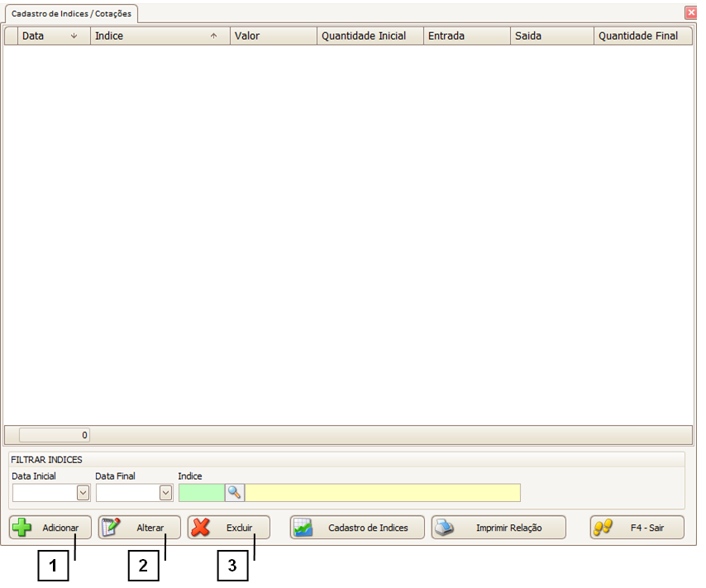Screen dimensions: 706x588
Task: Click the green plus Adicionar icon
Action: [22, 528]
